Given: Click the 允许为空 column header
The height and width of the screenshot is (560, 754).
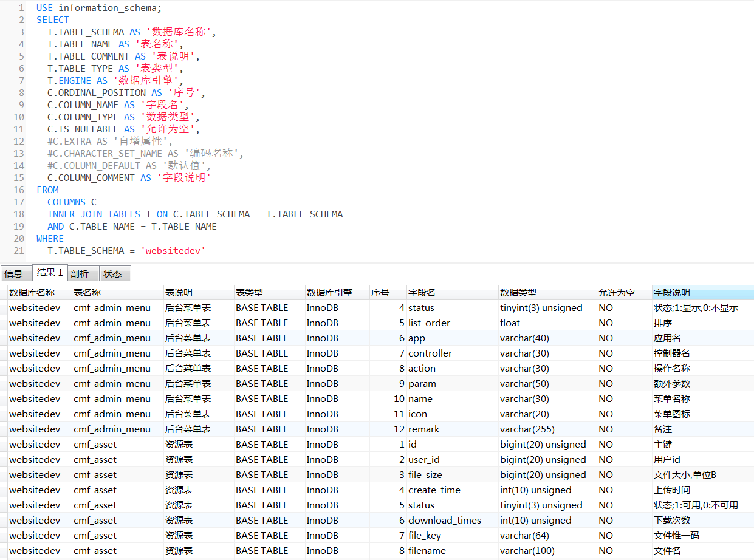Looking at the screenshot, I should [624, 293].
